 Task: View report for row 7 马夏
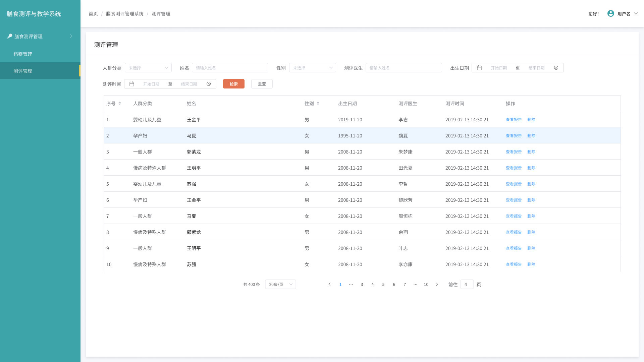(514, 216)
